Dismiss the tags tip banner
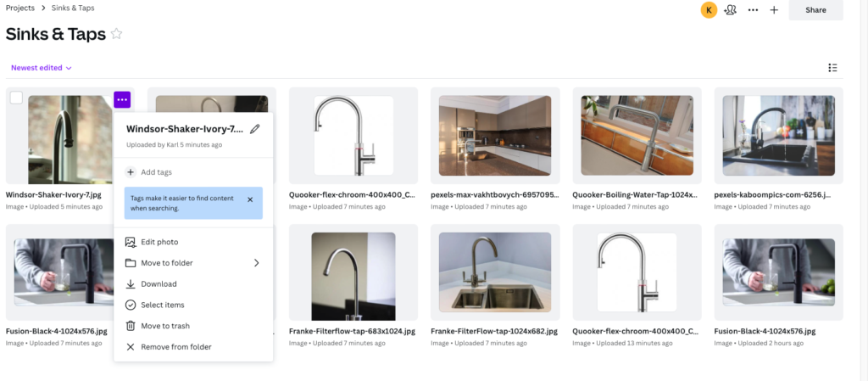 tap(250, 199)
